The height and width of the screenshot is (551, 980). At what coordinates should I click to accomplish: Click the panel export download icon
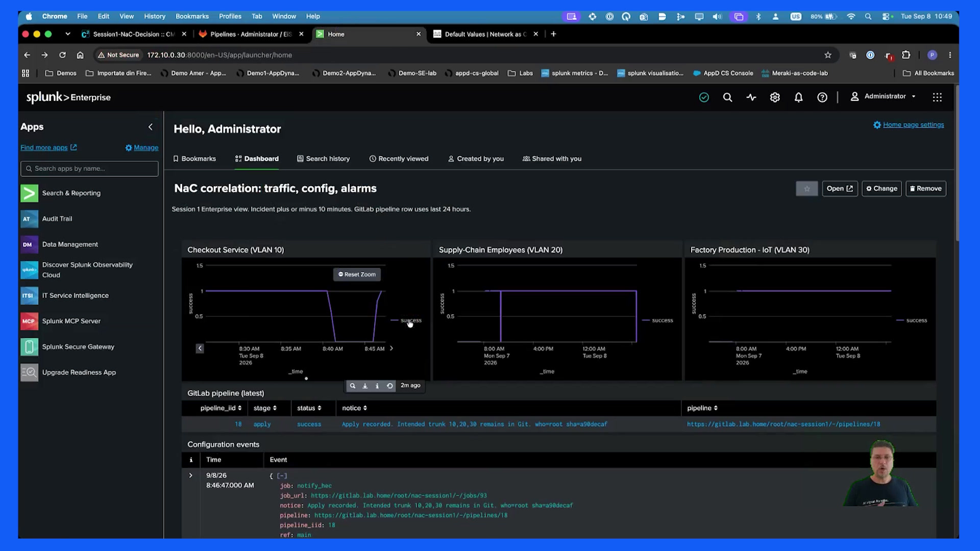coord(365,386)
